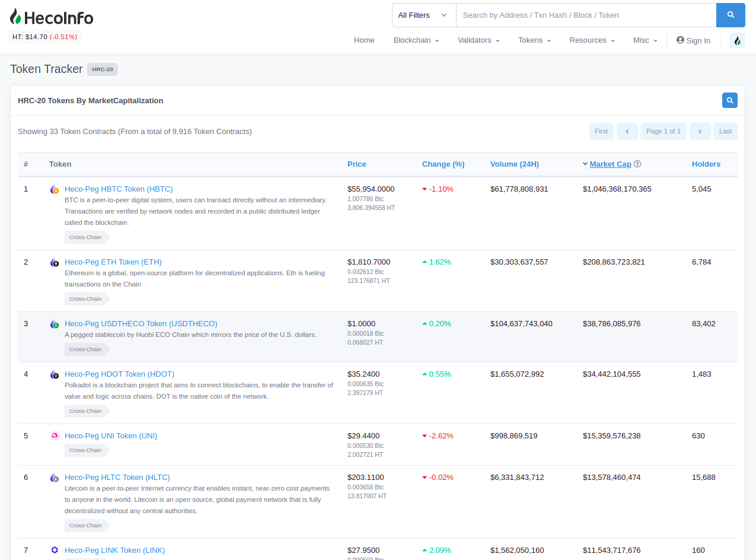This screenshot has width=756, height=560.
Task: Click the UNI token icon
Action: tap(55, 436)
